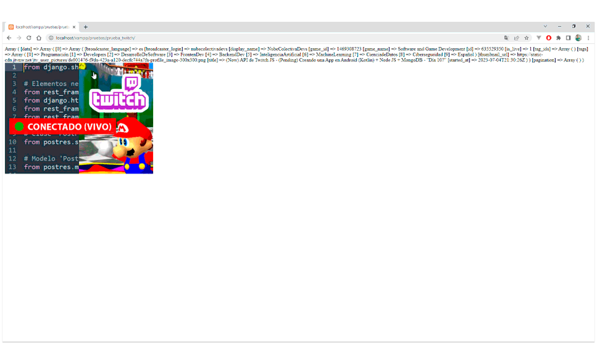Select the localhost/xampp/pruebas tab

pos(42,27)
